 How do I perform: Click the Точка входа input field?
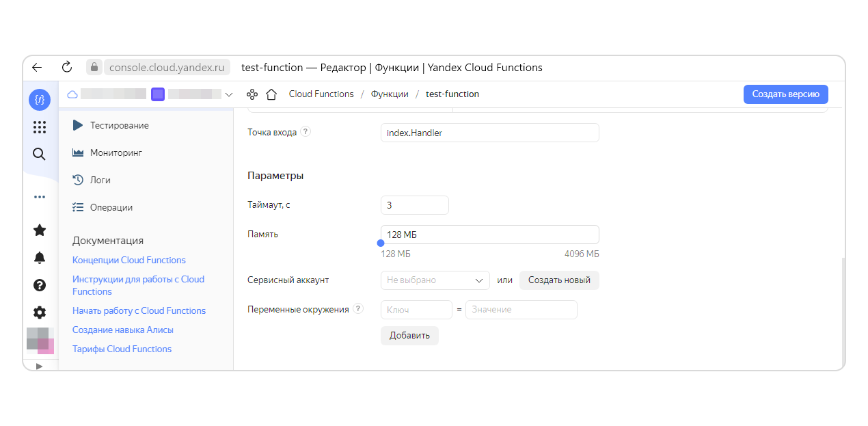click(x=490, y=133)
